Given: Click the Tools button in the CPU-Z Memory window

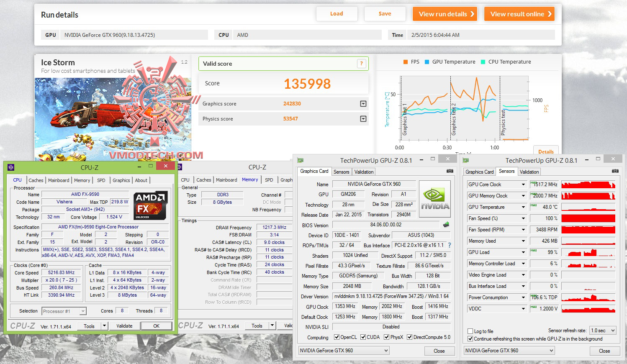Looking at the screenshot, I should [257, 326].
